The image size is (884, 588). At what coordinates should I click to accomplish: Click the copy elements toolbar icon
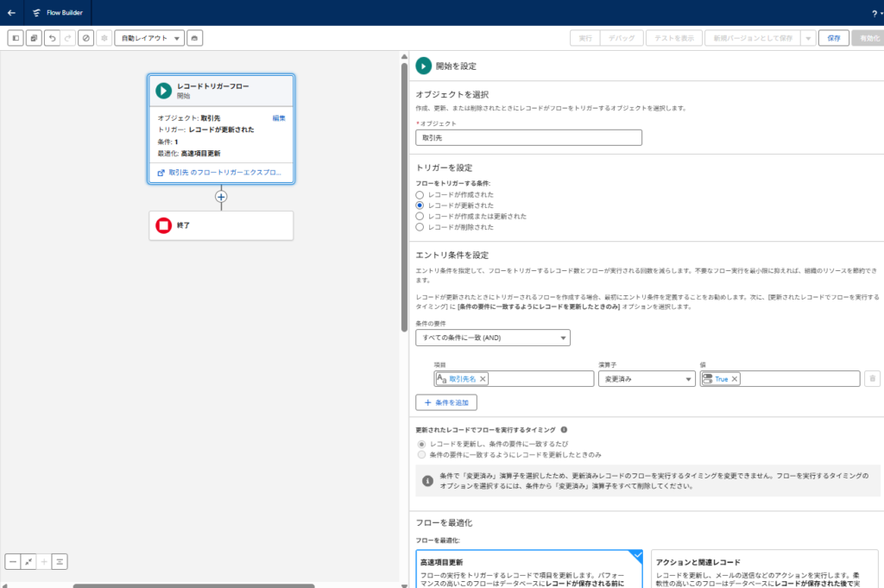click(x=34, y=38)
